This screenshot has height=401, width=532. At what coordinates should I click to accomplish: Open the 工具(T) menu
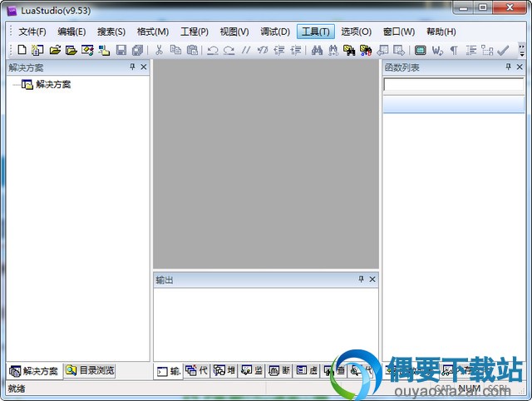316,32
